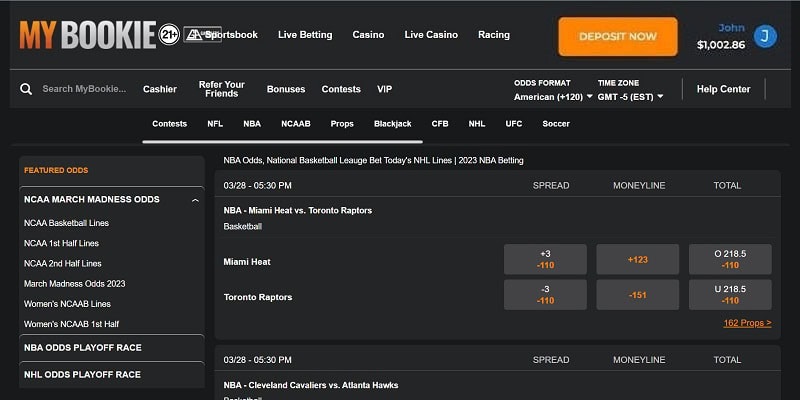Image resolution: width=800 pixels, height=400 pixels.
Task: Open the 162 Props link
Action: click(x=747, y=323)
